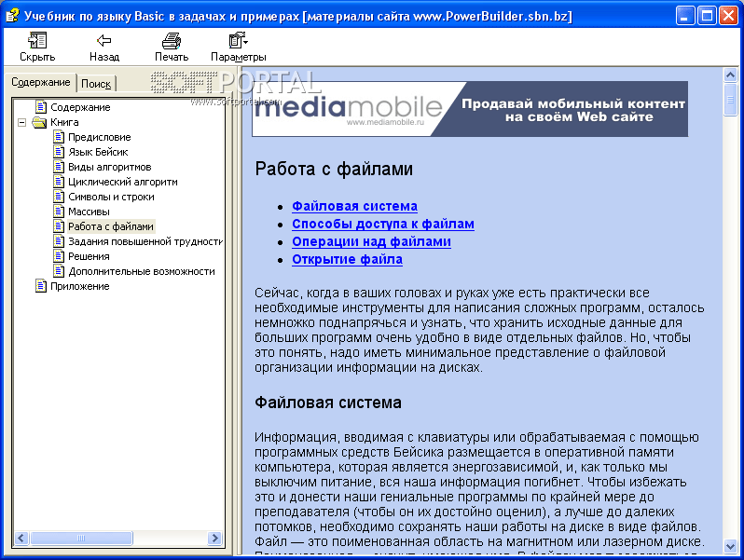Collapse the Книга tree node
Screen dimensions: 744x560
click(21, 122)
